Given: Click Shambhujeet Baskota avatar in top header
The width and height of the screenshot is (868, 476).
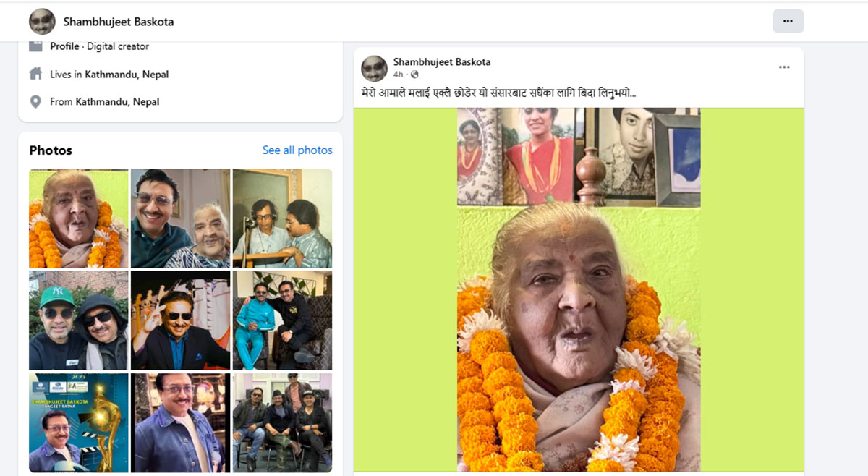Looking at the screenshot, I should (42, 22).
